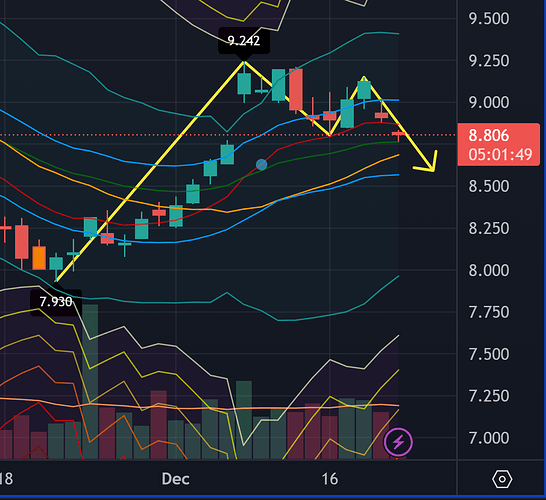The height and width of the screenshot is (500, 546).
Task: Select the tall red candle near peak
Action: click(296, 89)
